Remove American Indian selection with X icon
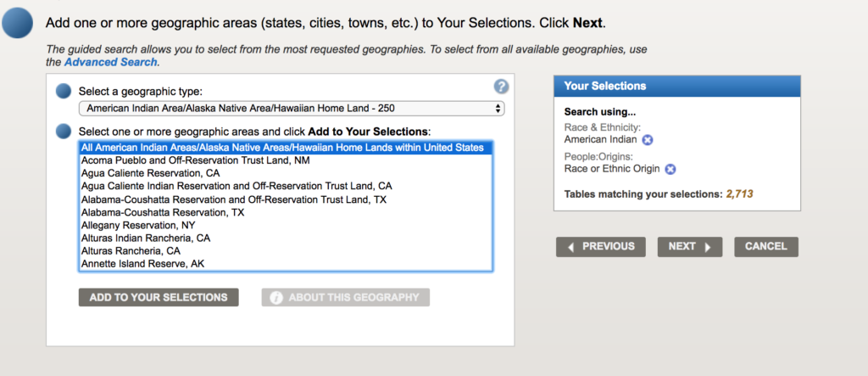The height and width of the screenshot is (376, 868). point(648,140)
